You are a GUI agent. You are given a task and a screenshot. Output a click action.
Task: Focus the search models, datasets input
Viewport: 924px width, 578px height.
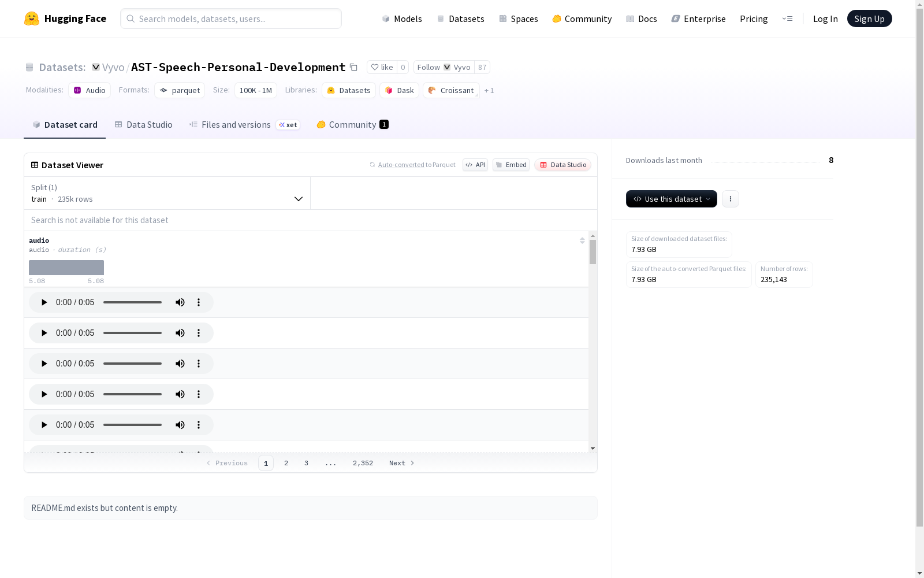tap(231, 18)
